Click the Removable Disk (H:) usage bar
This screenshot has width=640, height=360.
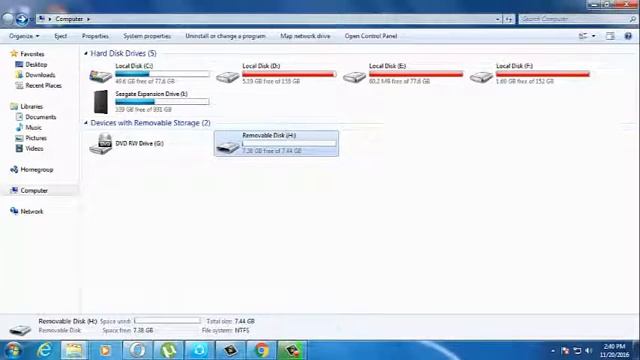[289, 143]
